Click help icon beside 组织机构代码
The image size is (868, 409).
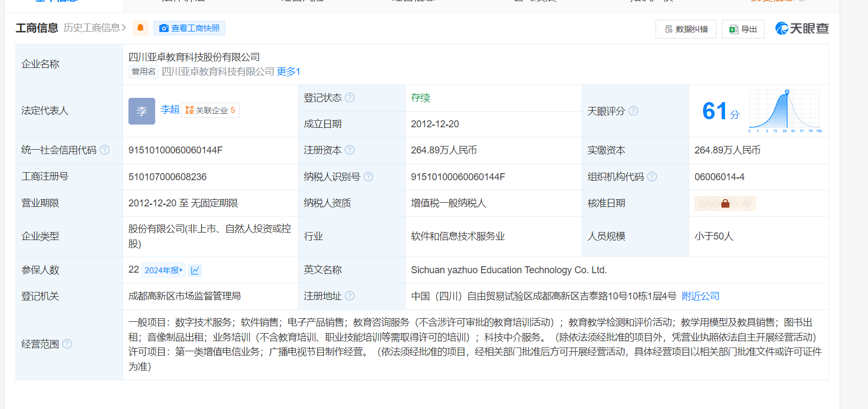click(x=652, y=176)
